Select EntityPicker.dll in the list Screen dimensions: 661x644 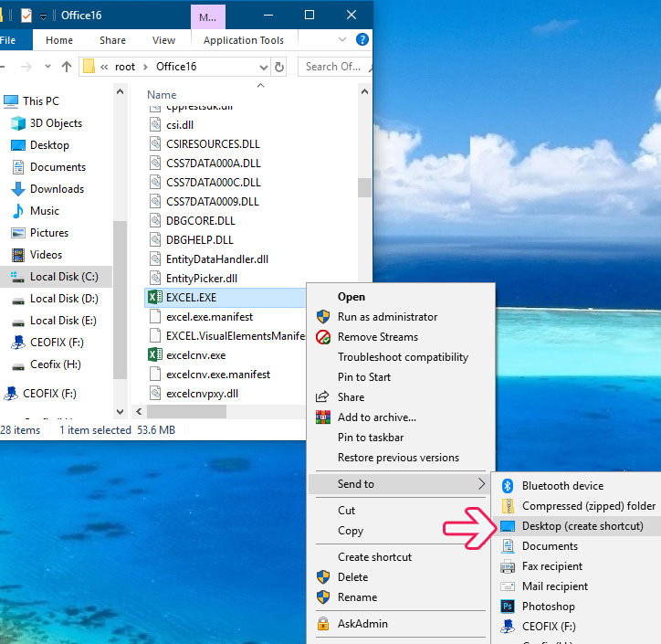(x=202, y=279)
